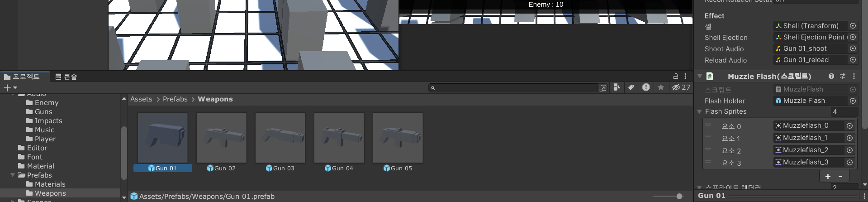Select the Editor folder in tree
Viewport: 868px width, 202px height.
[33, 148]
